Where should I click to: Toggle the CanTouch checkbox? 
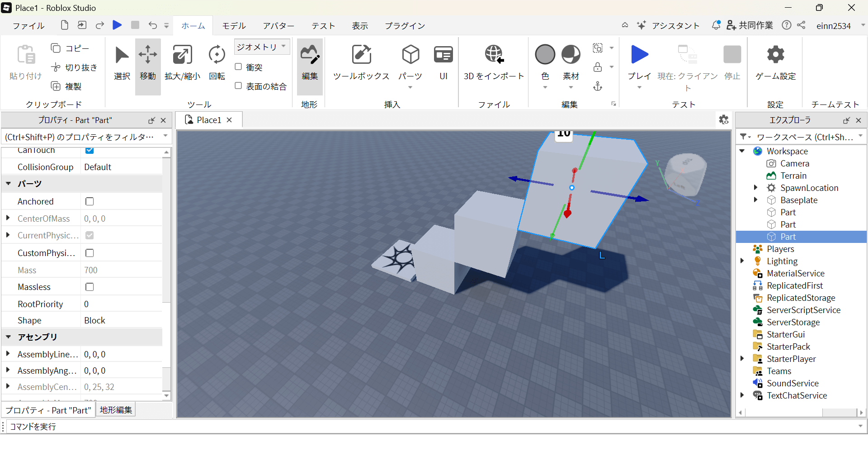(x=90, y=150)
